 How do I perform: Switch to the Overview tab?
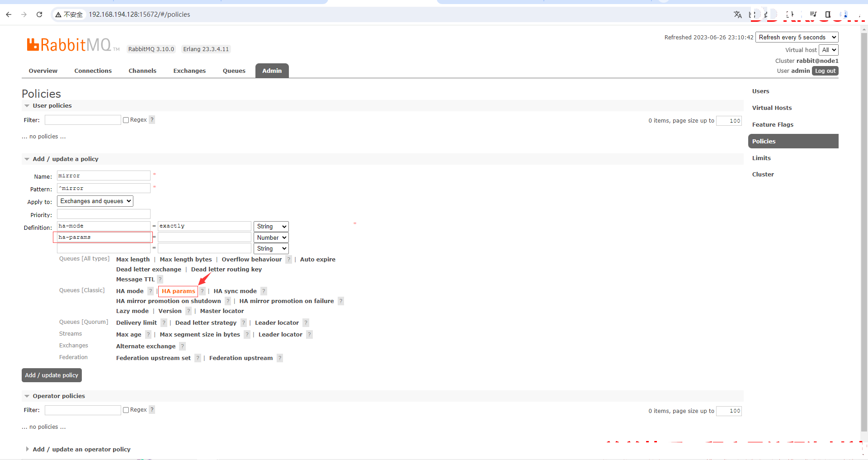[43, 71]
